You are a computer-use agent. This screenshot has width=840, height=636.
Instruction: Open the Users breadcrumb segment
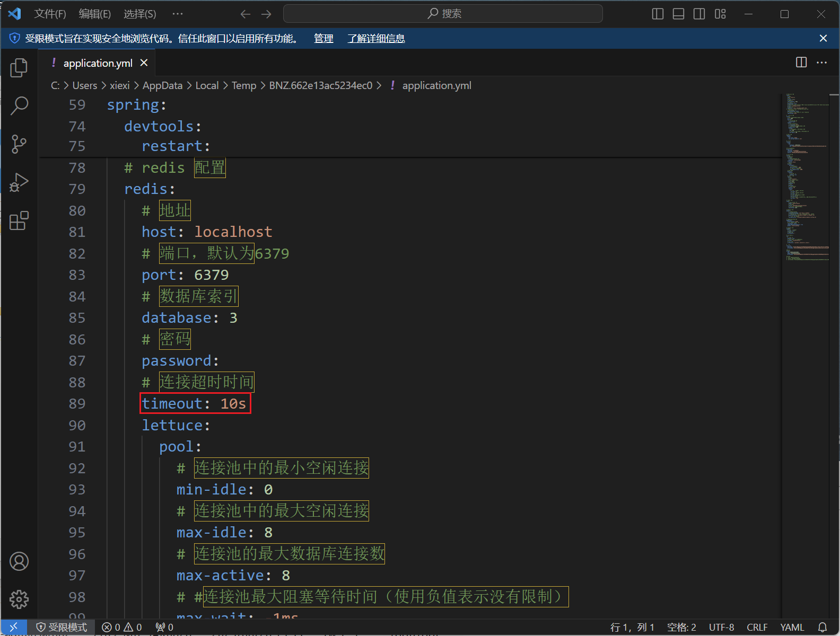pyautogui.click(x=85, y=85)
